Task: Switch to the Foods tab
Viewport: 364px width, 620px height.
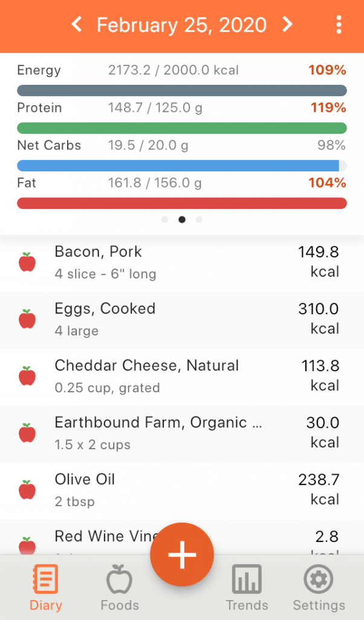Action: pyautogui.click(x=120, y=588)
